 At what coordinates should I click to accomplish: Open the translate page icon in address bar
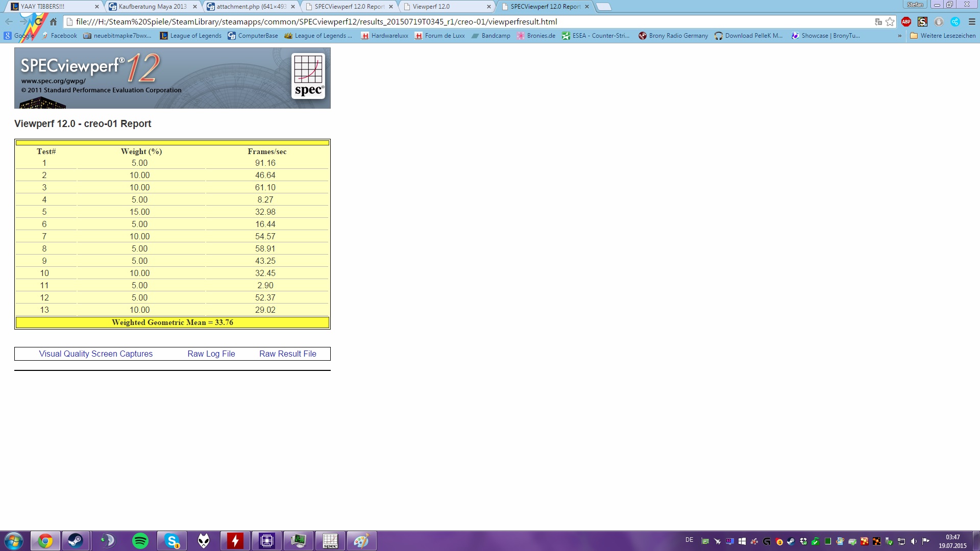coord(878,21)
